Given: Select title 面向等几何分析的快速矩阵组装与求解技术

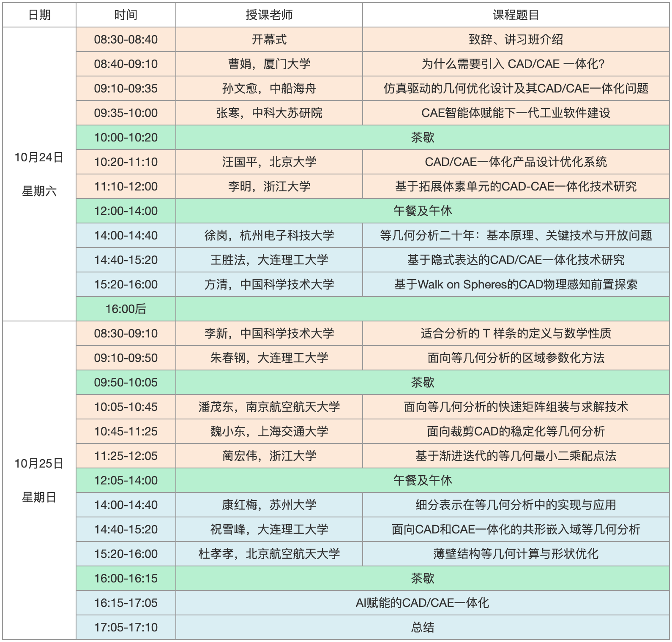Looking at the screenshot, I should point(516,407).
